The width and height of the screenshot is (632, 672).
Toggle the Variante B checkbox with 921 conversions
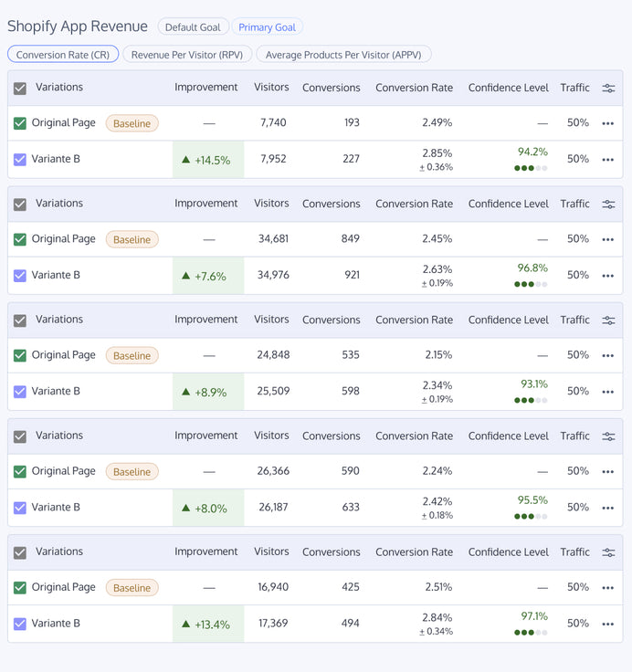[20, 275]
